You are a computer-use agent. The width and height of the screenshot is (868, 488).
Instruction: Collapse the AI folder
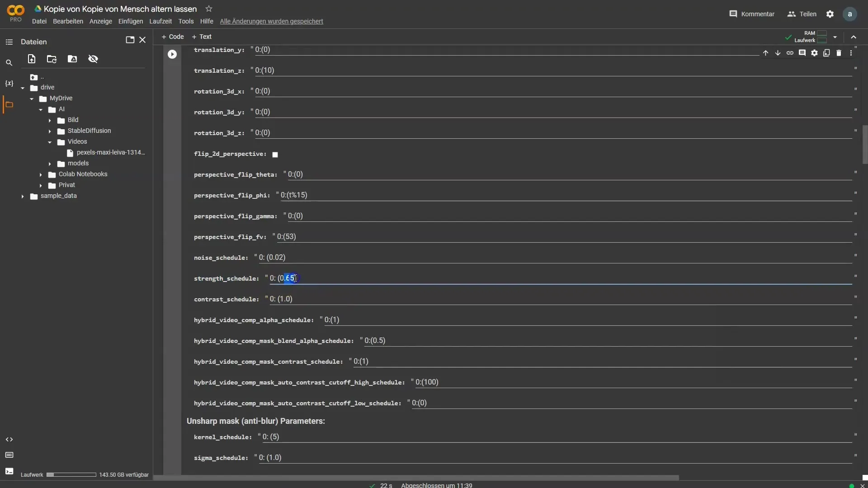tap(41, 109)
